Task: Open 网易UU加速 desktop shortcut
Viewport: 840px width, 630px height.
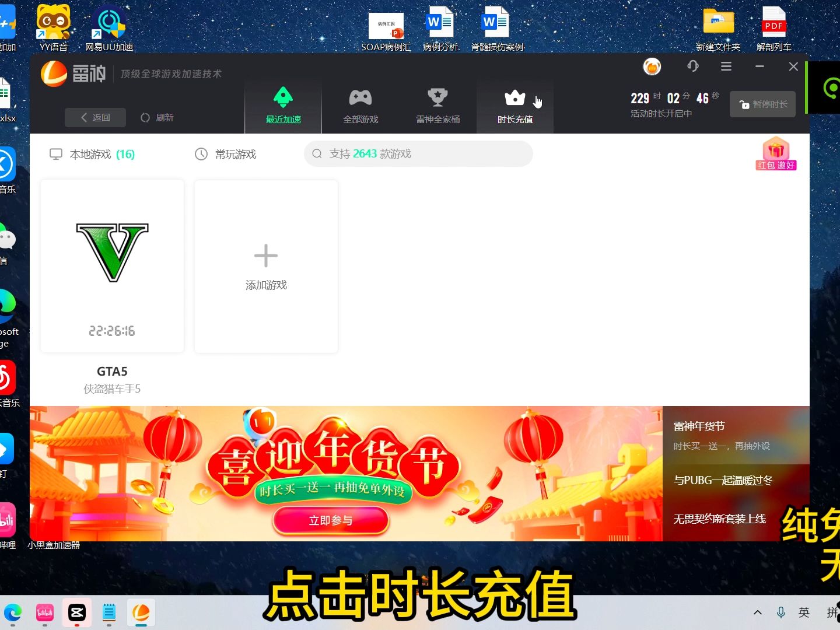Action: [109, 27]
